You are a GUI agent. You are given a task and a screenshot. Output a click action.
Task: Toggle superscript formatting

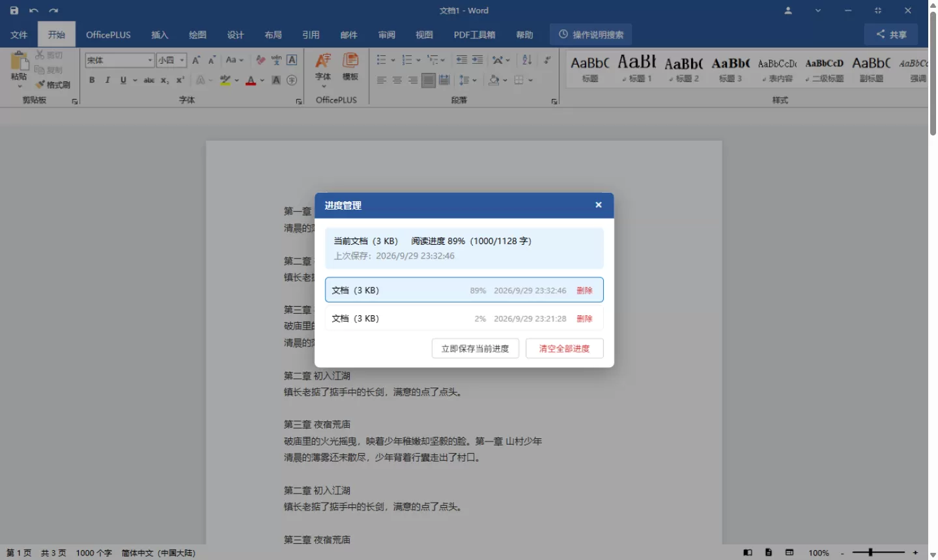click(180, 80)
